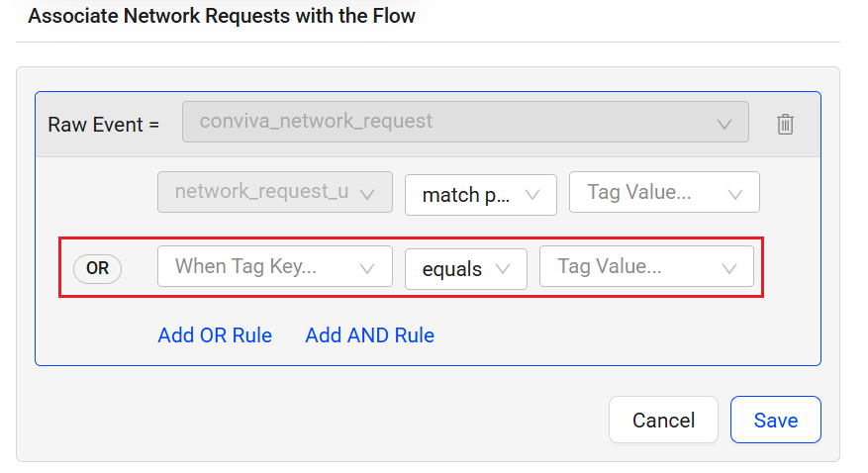Screen dimensions: 868x473
Task: Click the chevron arrow beside 'equals'
Action: (x=503, y=269)
